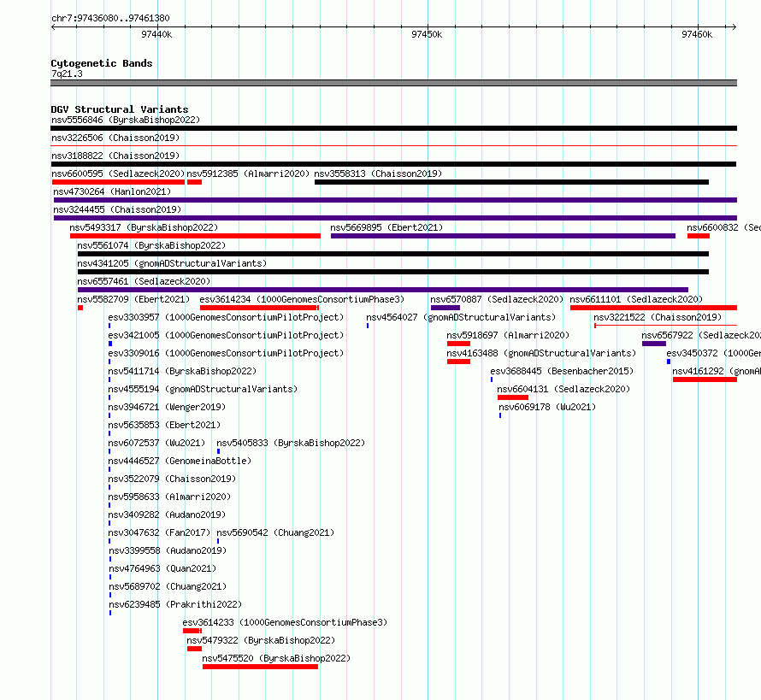This screenshot has width=761, height=700.
Task: Click nsv3244455 (Chaisson2019) label
Action: [117, 209]
